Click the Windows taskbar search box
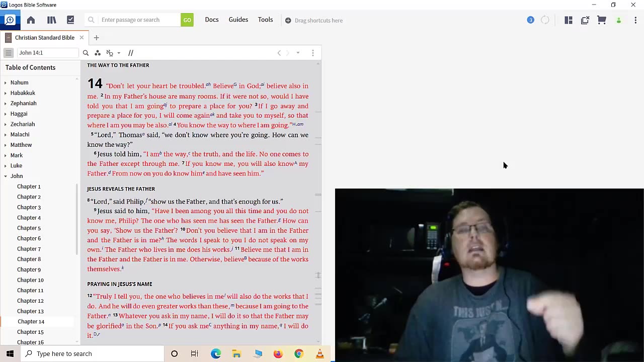Viewport: 644px width, 362px height. pyautogui.click(x=92, y=353)
